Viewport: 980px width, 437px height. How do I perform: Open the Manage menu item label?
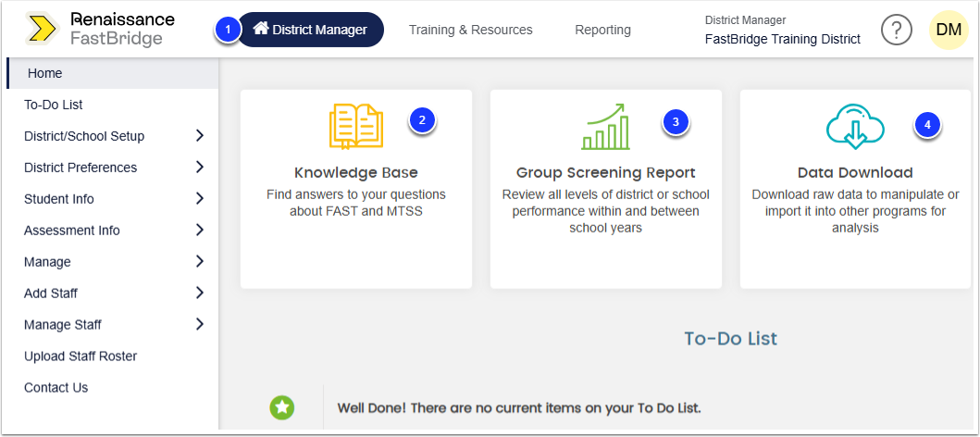click(x=47, y=261)
